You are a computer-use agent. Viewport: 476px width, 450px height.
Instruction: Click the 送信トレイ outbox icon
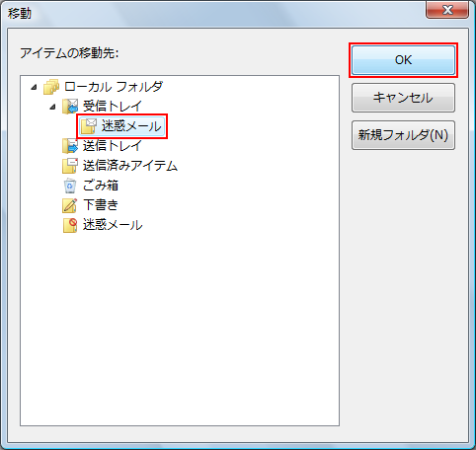click(x=70, y=146)
